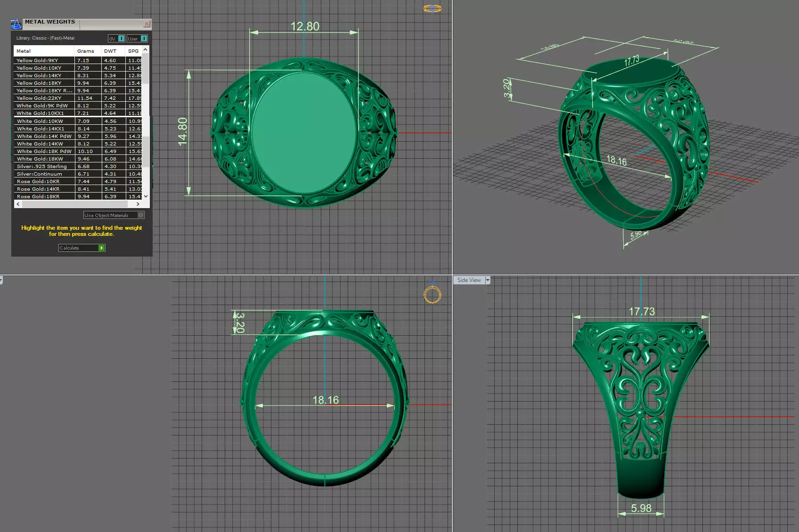Click the Metal Weights scale icon
Screen dimensions: 799x532
pos(16,24)
